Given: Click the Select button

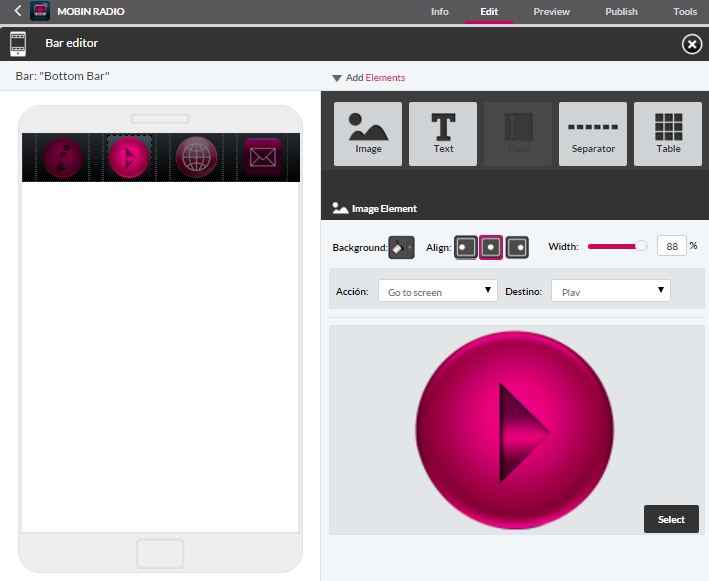Looking at the screenshot, I should click(671, 519).
